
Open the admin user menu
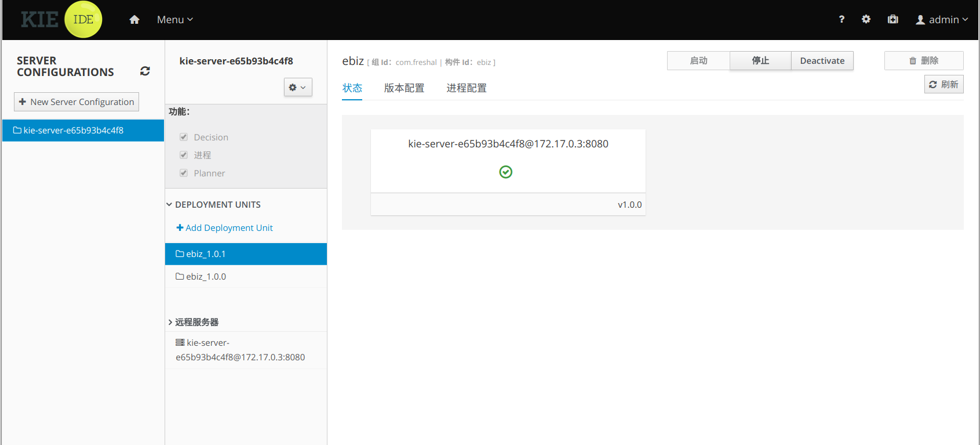tap(942, 20)
